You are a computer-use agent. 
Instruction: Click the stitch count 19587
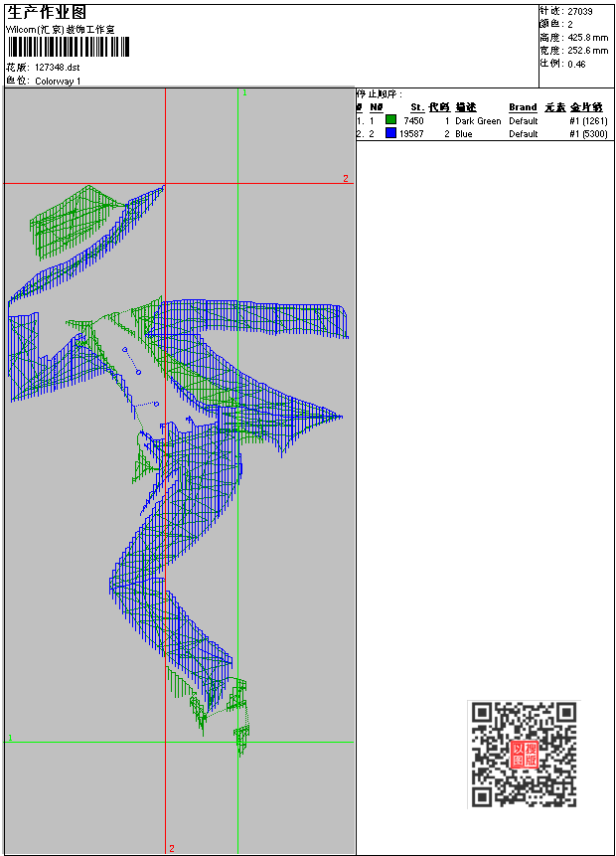tap(411, 134)
